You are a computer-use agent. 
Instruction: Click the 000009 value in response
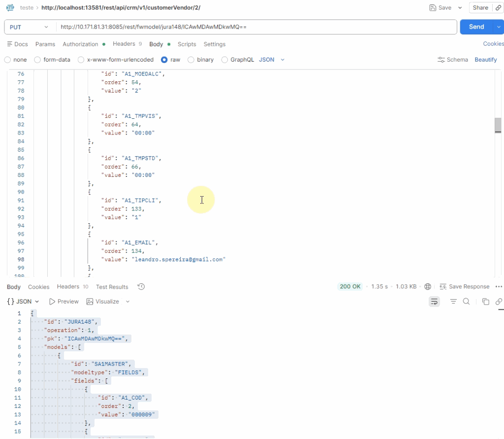(x=141, y=414)
